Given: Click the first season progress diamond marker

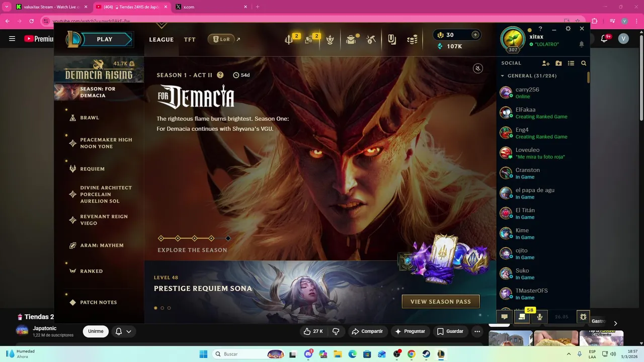Looking at the screenshot, I should (x=161, y=238).
